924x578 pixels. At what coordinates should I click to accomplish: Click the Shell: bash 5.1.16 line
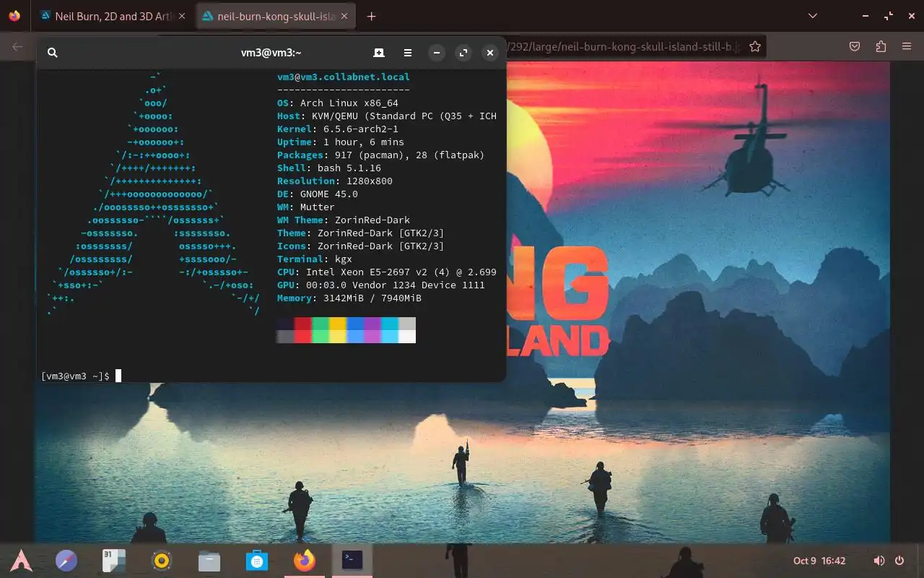[x=329, y=168]
